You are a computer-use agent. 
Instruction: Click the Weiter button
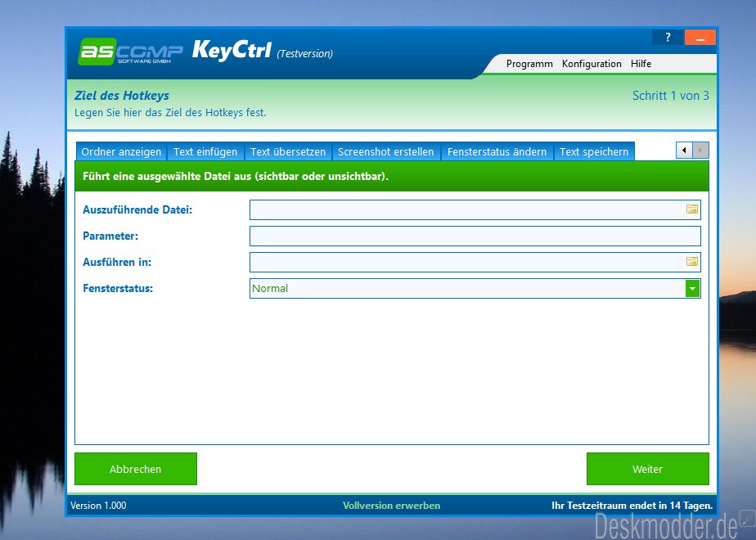647,469
